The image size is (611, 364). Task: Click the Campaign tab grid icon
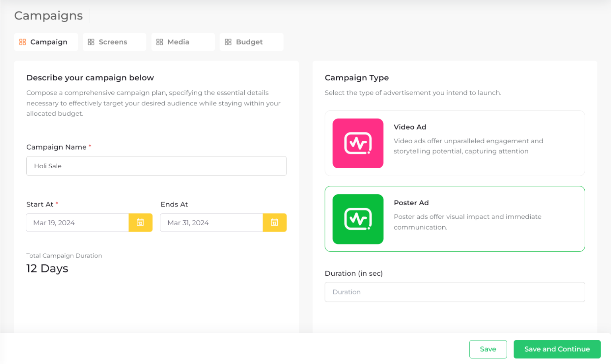pos(23,42)
